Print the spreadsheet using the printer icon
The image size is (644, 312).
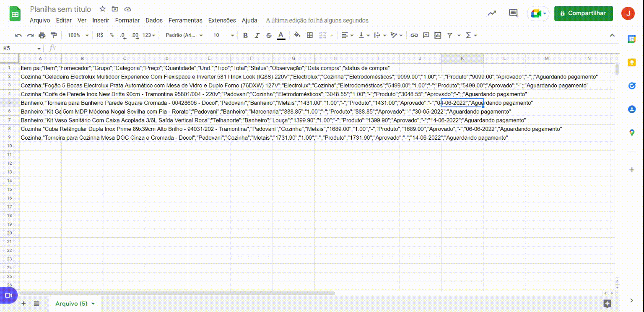[42, 35]
